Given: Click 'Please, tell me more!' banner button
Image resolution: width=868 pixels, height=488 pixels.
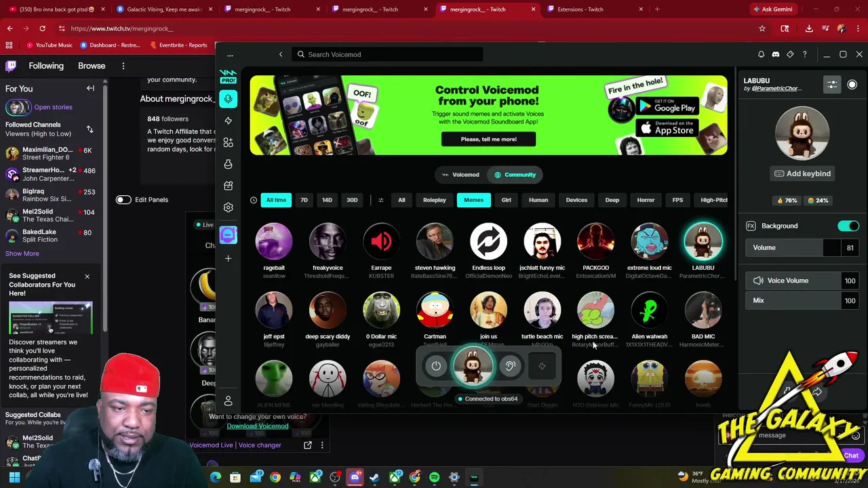Looking at the screenshot, I should [x=489, y=139].
